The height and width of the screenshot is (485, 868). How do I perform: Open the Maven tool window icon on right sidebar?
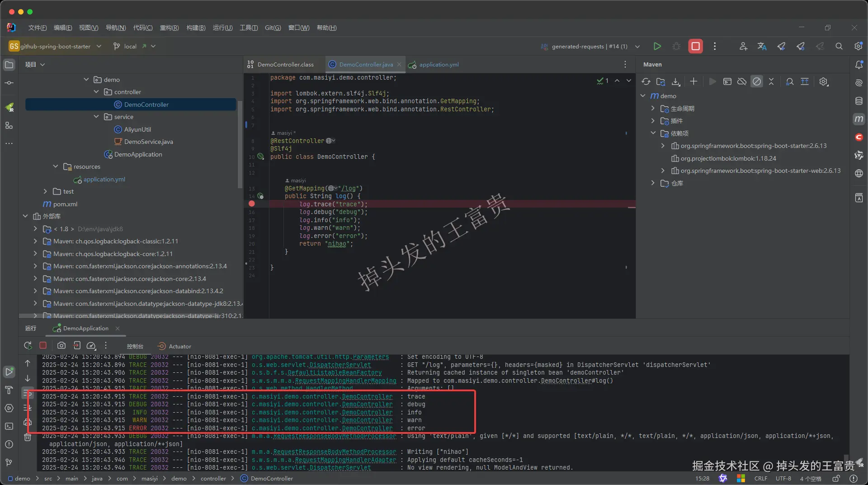tap(859, 119)
